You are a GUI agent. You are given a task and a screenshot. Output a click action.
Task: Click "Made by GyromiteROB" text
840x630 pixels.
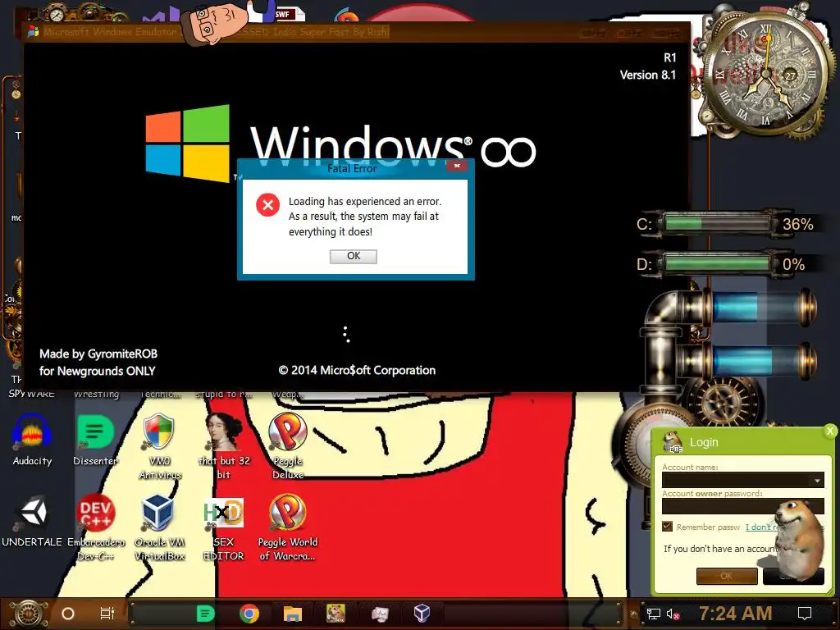pos(98,354)
